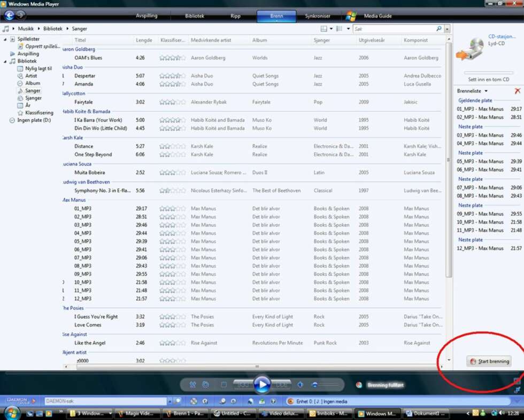Switch to compact mode icon
The height and width of the screenshot is (420, 524).
(x=517, y=390)
